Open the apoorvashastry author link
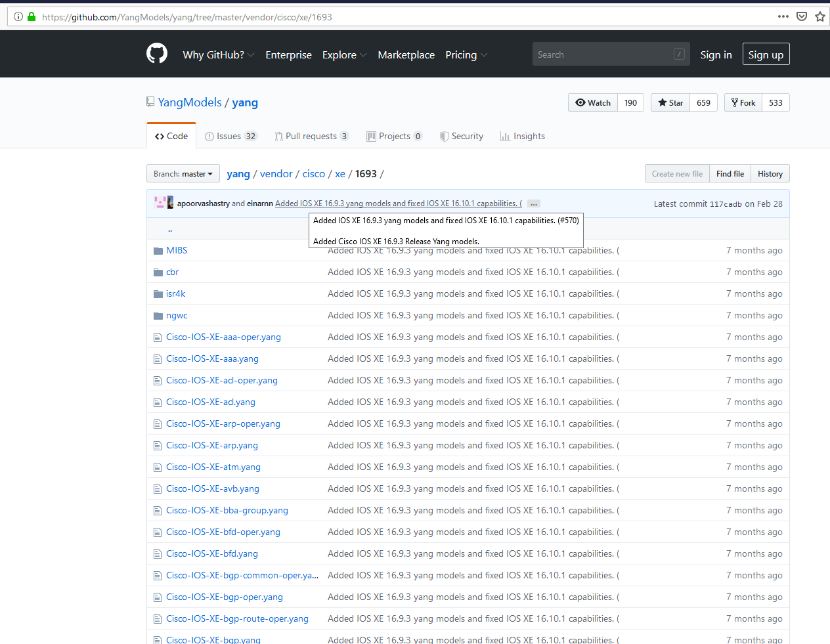The image size is (830, 644). (204, 204)
